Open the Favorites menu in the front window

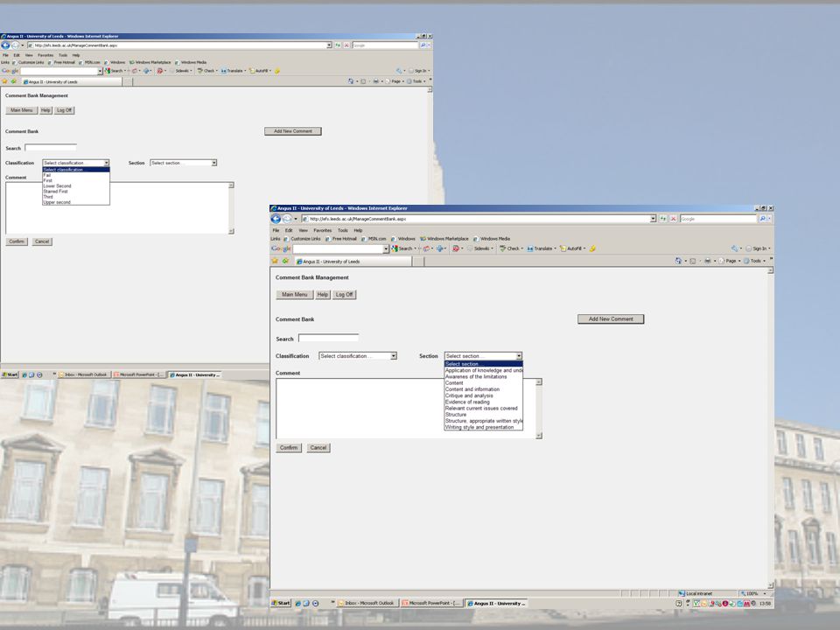(x=323, y=230)
